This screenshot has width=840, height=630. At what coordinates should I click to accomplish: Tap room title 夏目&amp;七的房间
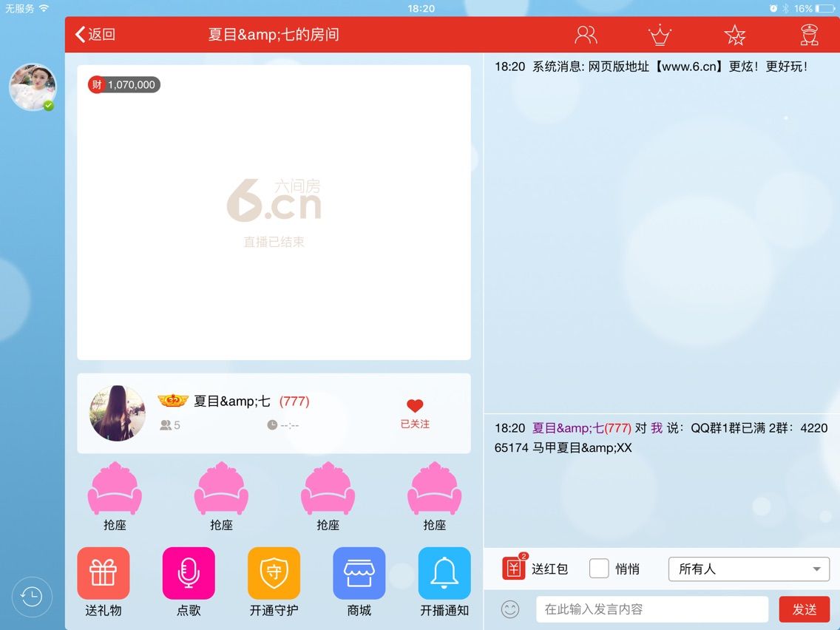tap(273, 34)
